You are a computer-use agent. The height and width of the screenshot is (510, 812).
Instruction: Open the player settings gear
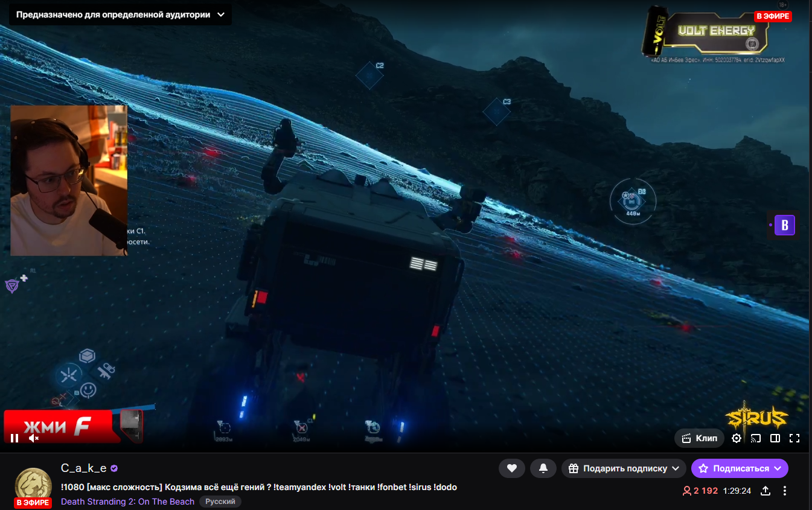pyautogui.click(x=737, y=438)
